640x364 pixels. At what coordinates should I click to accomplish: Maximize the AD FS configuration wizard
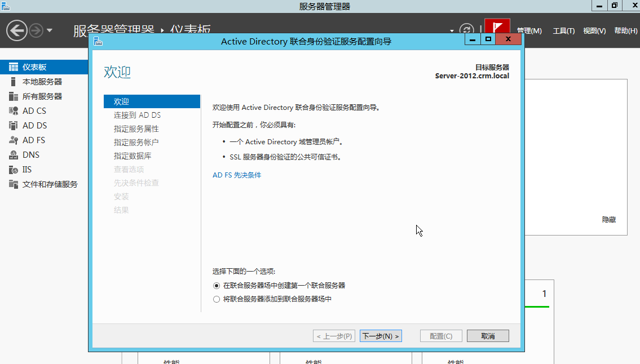click(488, 39)
